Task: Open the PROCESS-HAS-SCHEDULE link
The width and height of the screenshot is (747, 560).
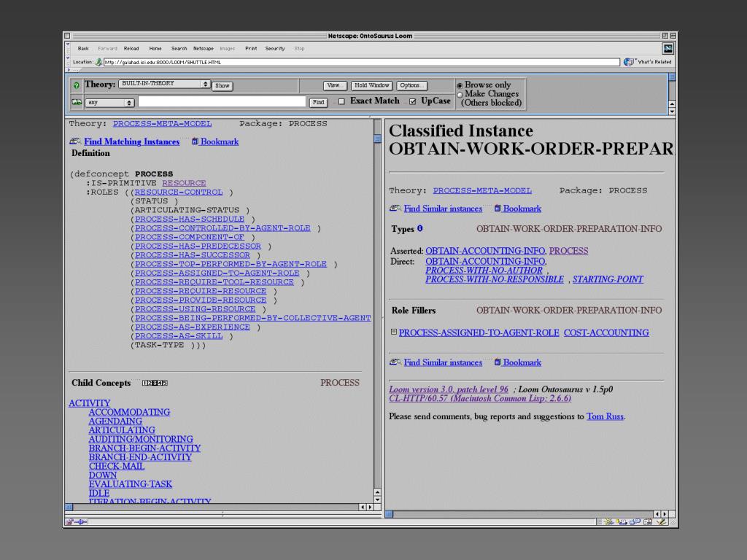Action: (190, 219)
